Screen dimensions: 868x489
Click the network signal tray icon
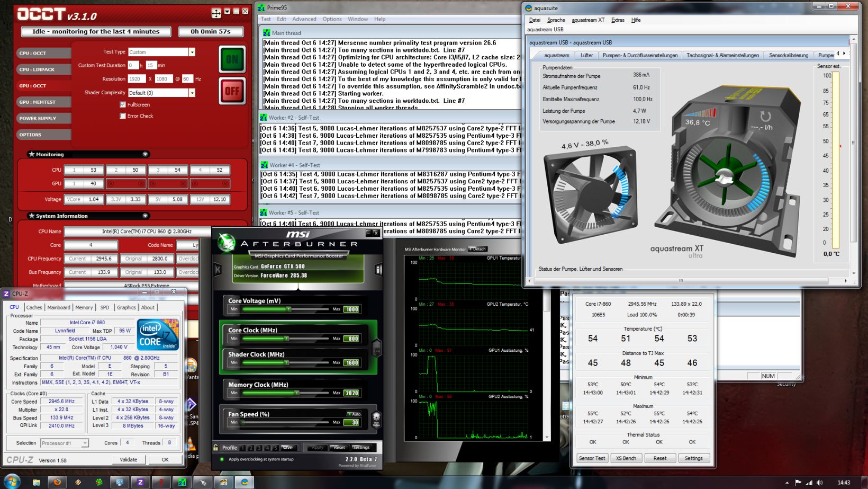point(809,483)
